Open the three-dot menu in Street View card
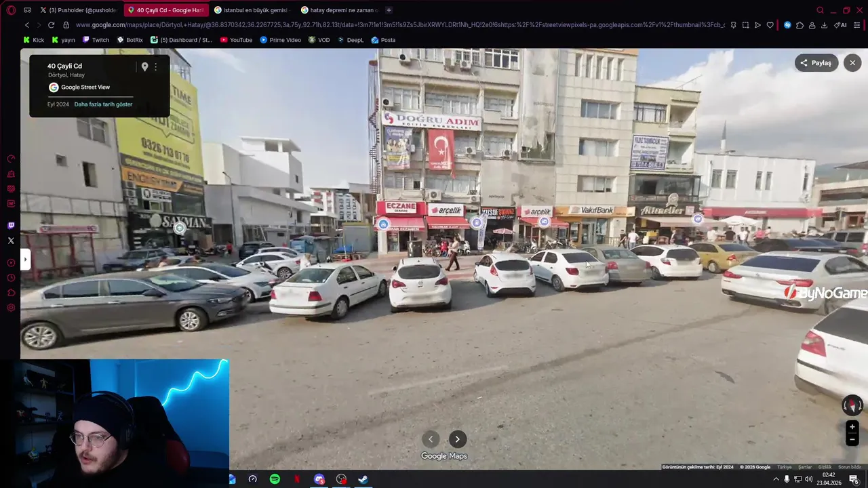This screenshot has width=868, height=488. click(155, 66)
